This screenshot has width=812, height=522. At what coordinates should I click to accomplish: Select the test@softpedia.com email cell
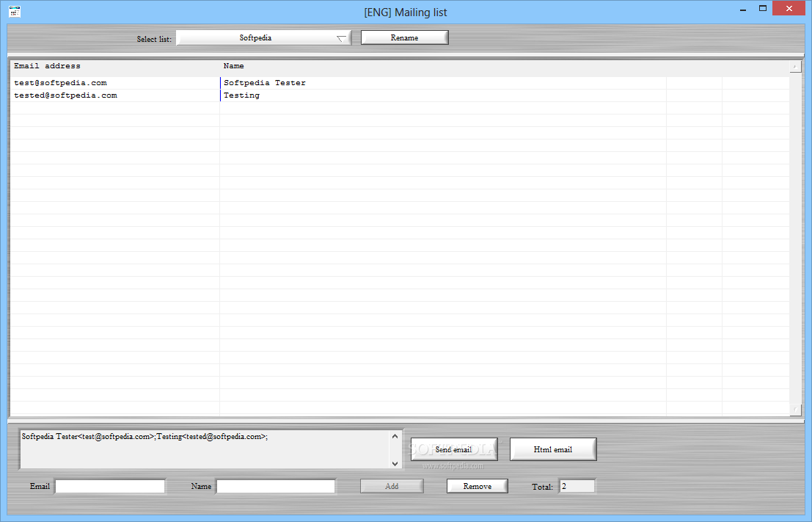point(115,83)
